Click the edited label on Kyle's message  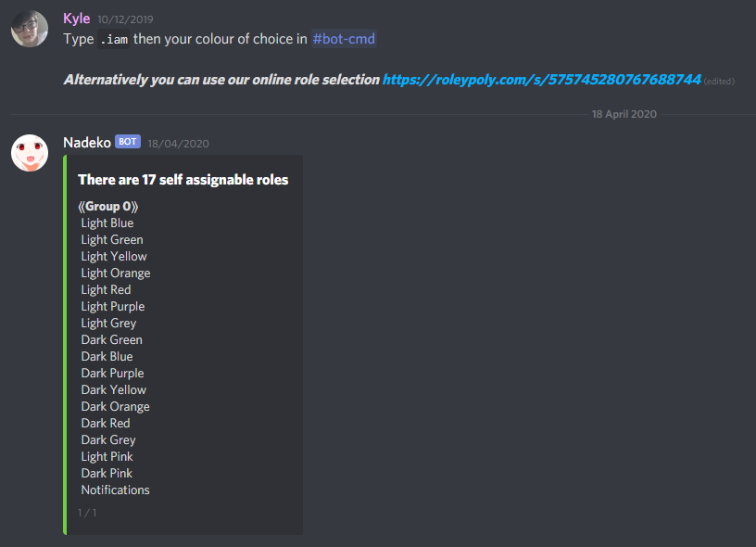pyautogui.click(x=719, y=82)
